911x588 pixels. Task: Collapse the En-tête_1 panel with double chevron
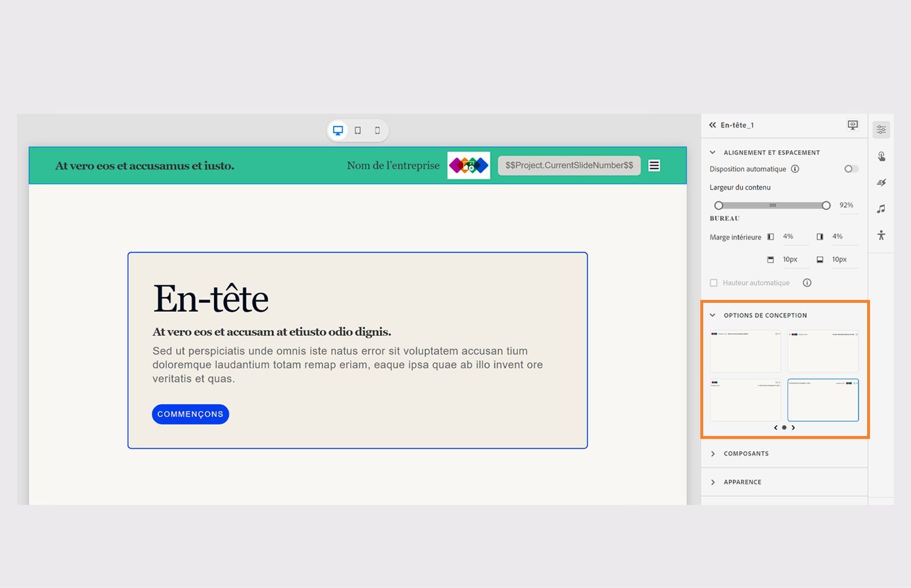pyautogui.click(x=712, y=125)
